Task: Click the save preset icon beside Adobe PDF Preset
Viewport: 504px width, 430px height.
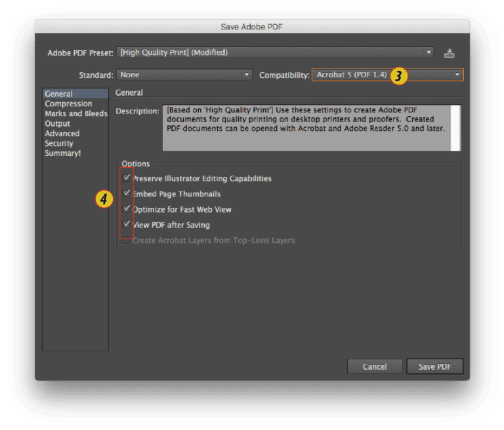Action: pos(449,53)
